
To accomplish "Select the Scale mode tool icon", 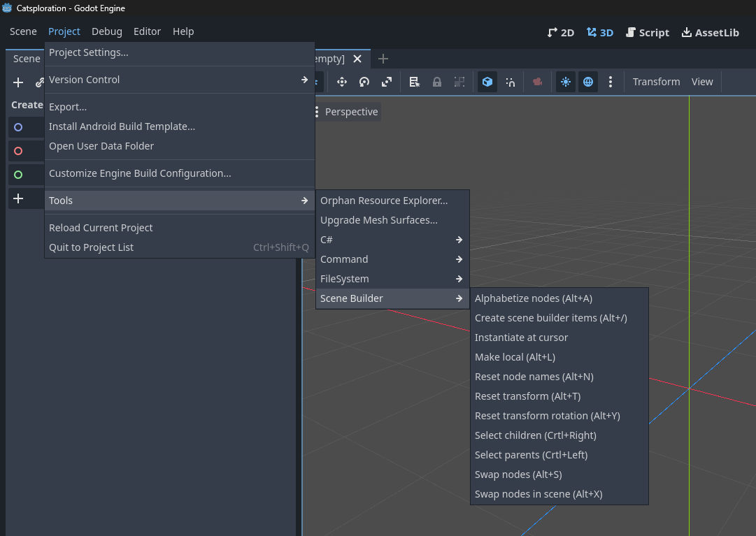I will click(387, 82).
